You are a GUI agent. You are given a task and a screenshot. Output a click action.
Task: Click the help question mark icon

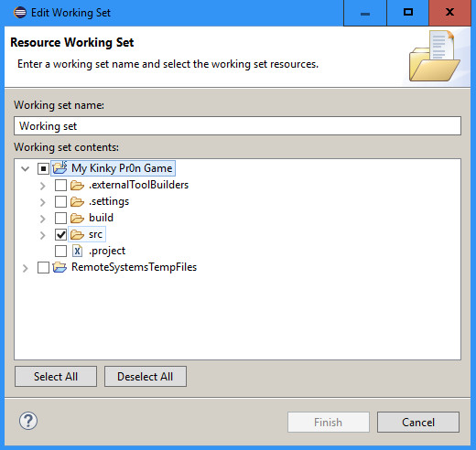pyautogui.click(x=28, y=421)
